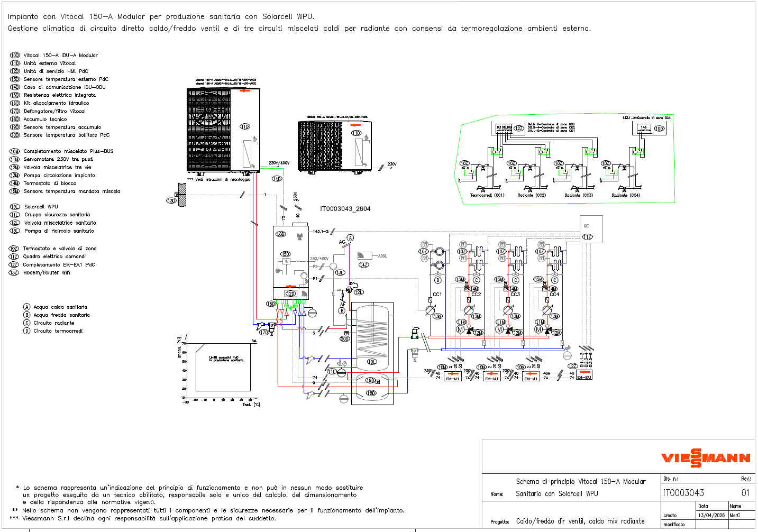Viewport: 758px width, 532px height.
Task: Select the creation date 13/04/2026
Action: 711,515
